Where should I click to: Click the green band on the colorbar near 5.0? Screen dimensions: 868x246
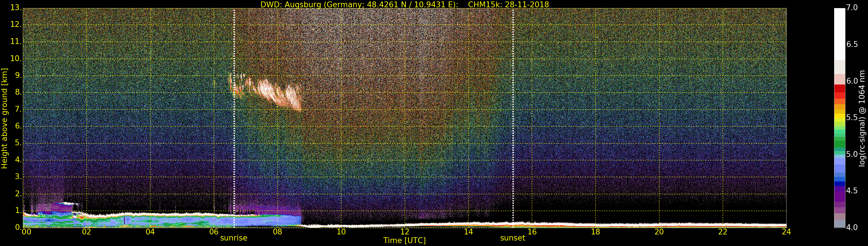(x=839, y=143)
